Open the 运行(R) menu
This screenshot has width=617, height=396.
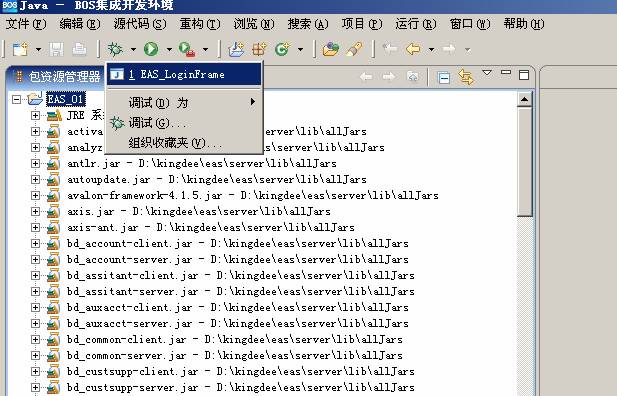[416, 24]
